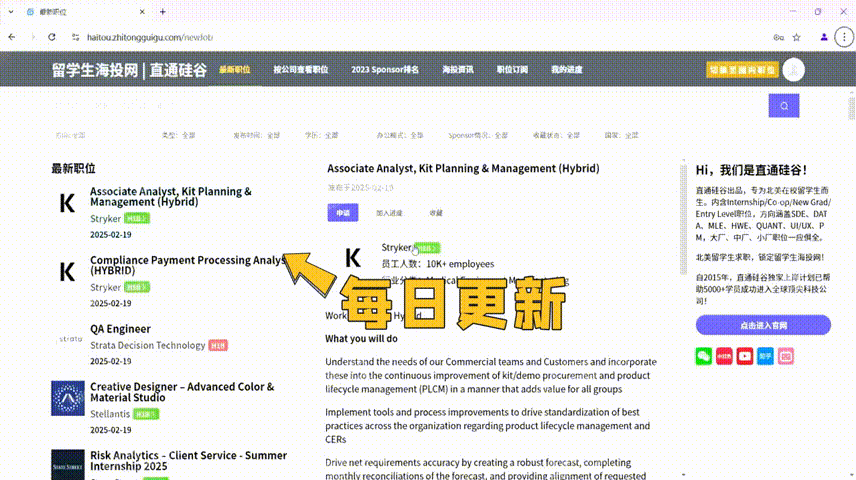Click Strata Decision Technology company name
Screen dimensions: 856x480
click(147, 345)
